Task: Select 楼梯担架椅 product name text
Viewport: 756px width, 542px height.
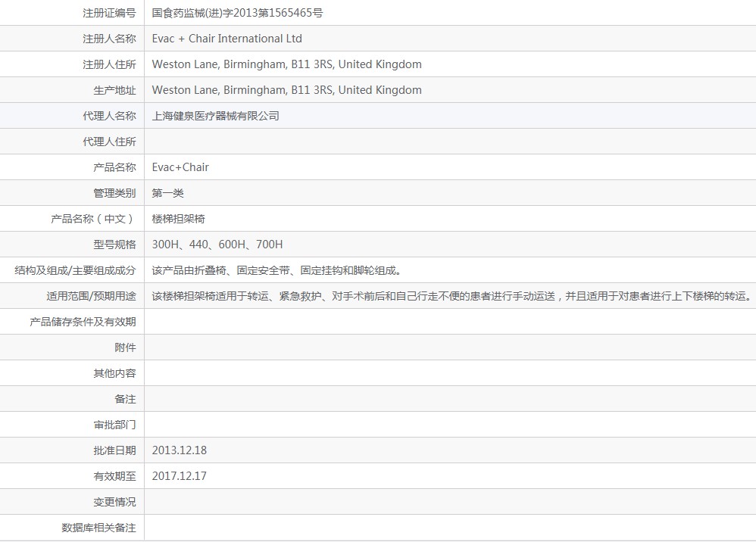Action: (x=178, y=219)
